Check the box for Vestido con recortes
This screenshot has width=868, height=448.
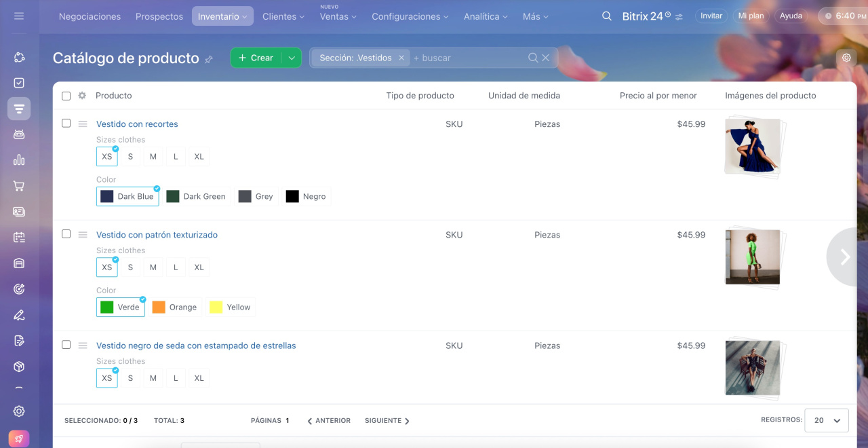click(x=66, y=124)
